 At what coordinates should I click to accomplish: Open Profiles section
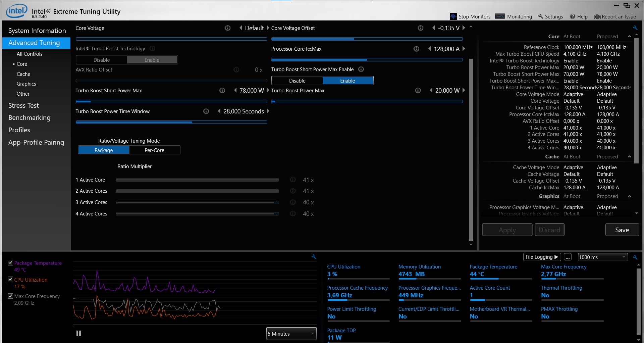[19, 130]
